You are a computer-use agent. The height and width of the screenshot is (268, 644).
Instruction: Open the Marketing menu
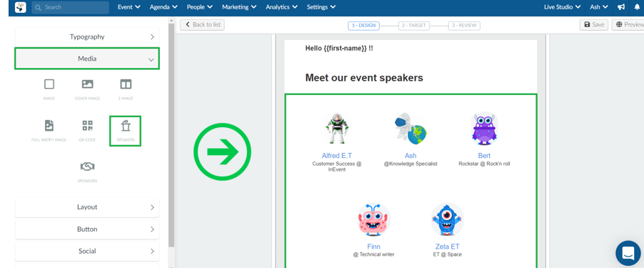coord(239,7)
